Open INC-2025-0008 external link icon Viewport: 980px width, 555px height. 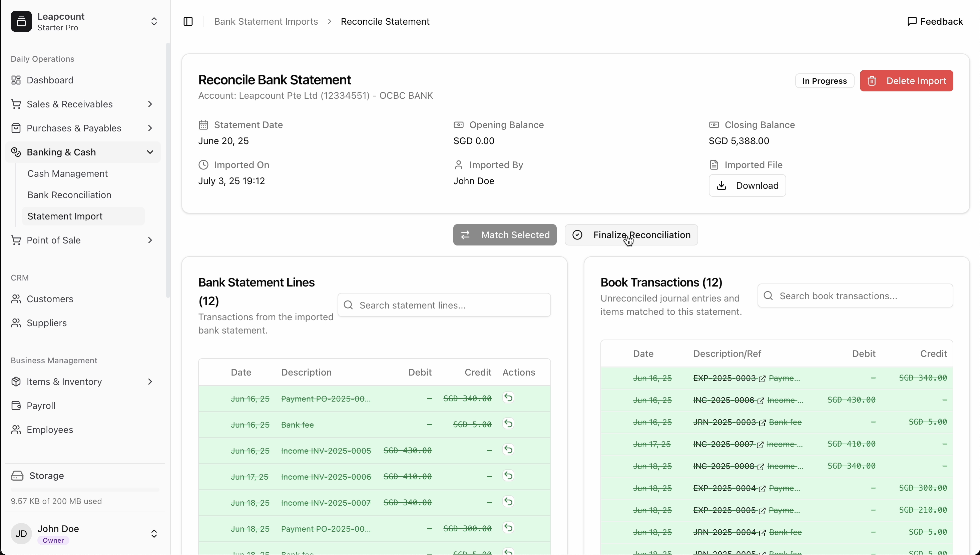tap(761, 467)
